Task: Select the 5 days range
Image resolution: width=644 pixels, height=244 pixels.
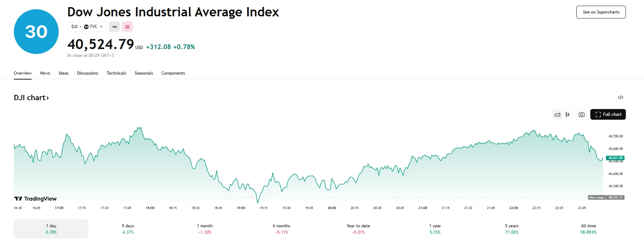Action: [128, 229]
